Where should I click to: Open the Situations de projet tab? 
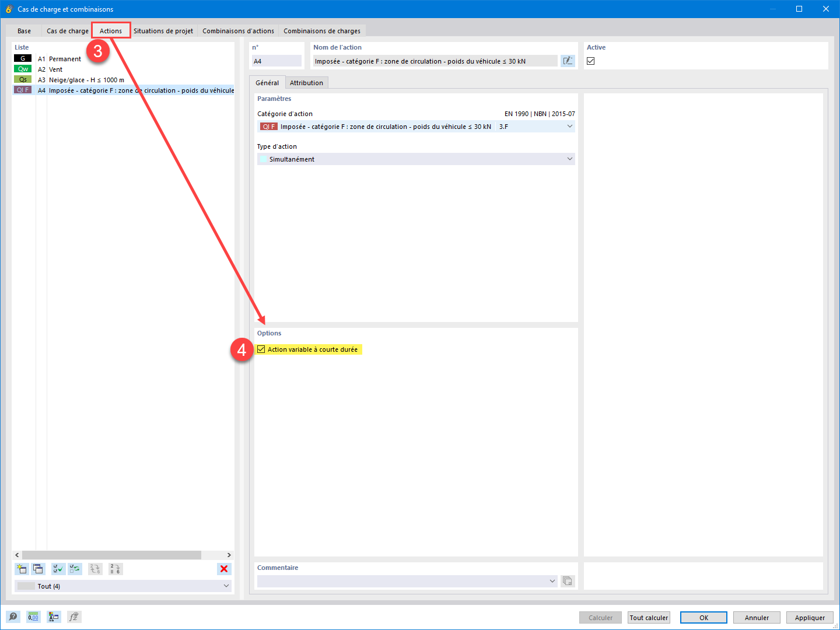pos(163,31)
